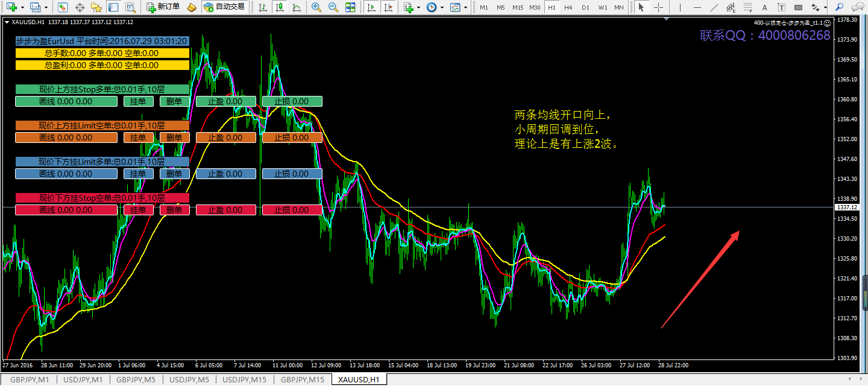Click the green 画线 0.00 0.00 button
The width and height of the screenshot is (868, 386).
(66, 101)
